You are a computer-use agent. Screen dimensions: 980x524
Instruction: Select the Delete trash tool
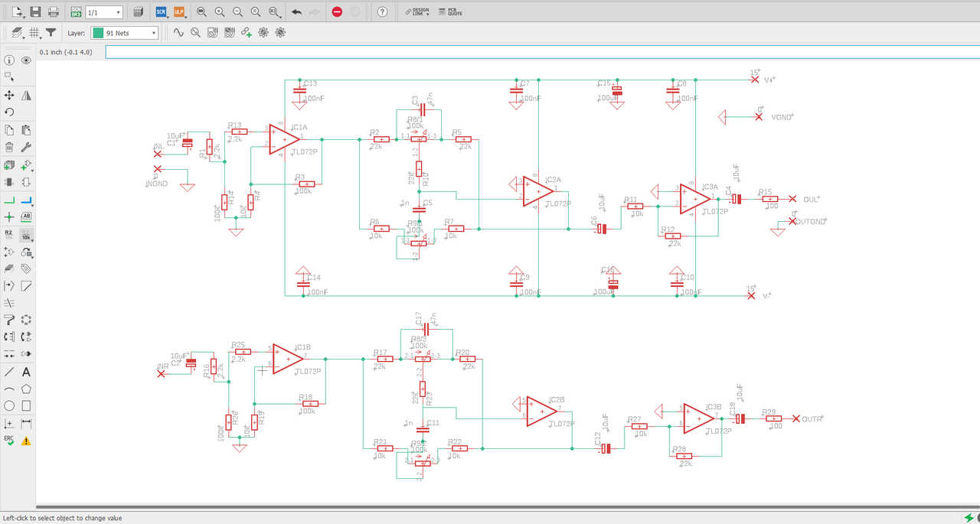(9, 148)
